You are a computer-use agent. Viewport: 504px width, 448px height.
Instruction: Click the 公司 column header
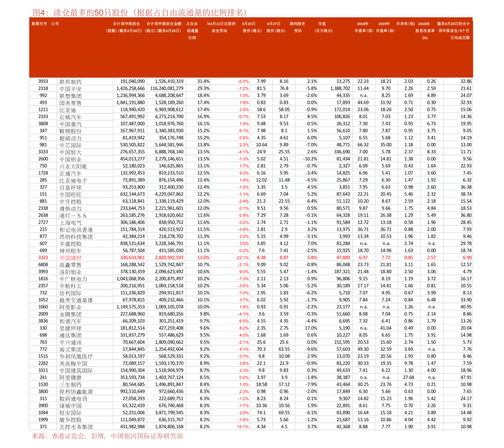pyautogui.click(x=55, y=24)
